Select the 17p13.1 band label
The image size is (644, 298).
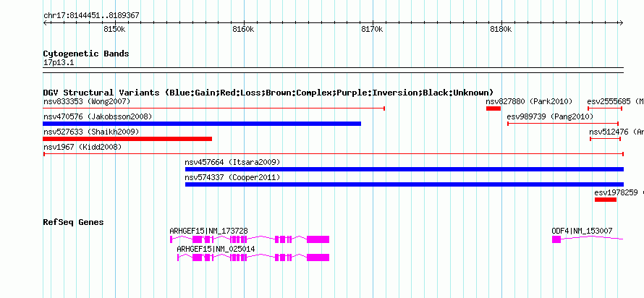click(59, 63)
